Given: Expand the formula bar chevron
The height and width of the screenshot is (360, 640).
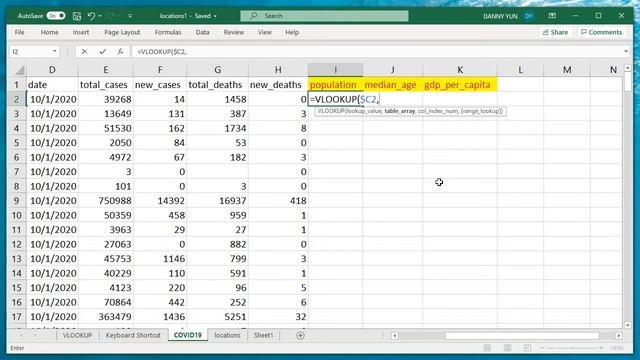Looking at the screenshot, I should pos(626,51).
